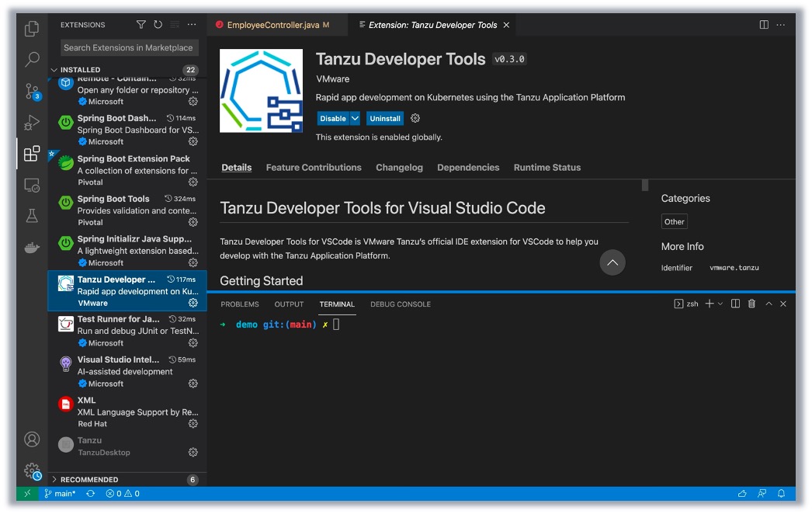Delete the terminal with trash icon
The width and height of the screenshot is (812, 514).
point(751,304)
